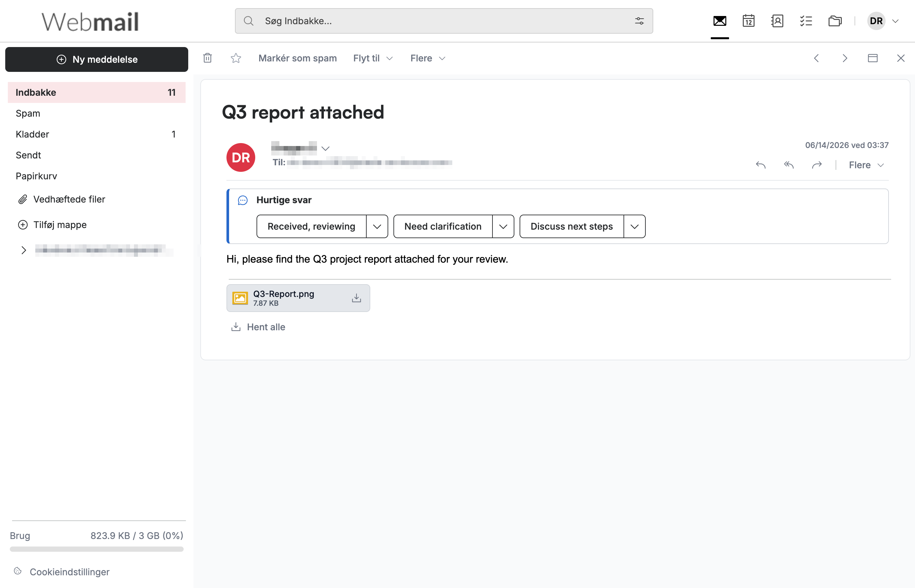Open the Spam folder

pos(97,113)
